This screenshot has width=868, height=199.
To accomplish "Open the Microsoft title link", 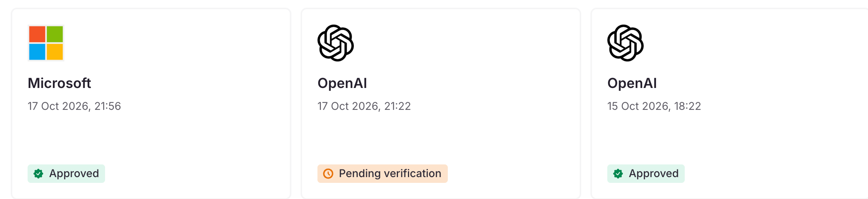I will point(59,83).
